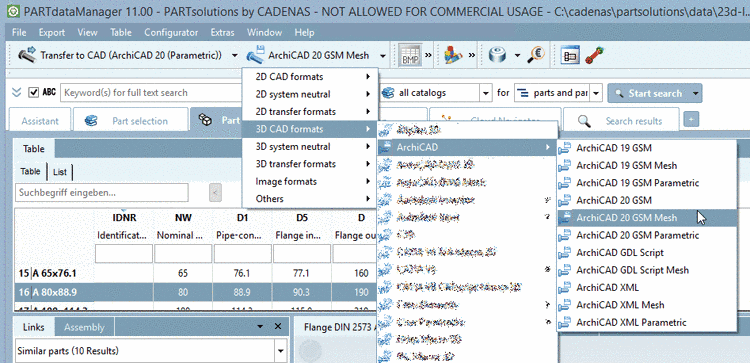Click the Suchbegriff eingeben search field
The height and width of the screenshot is (363, 750).
(101, 193)
